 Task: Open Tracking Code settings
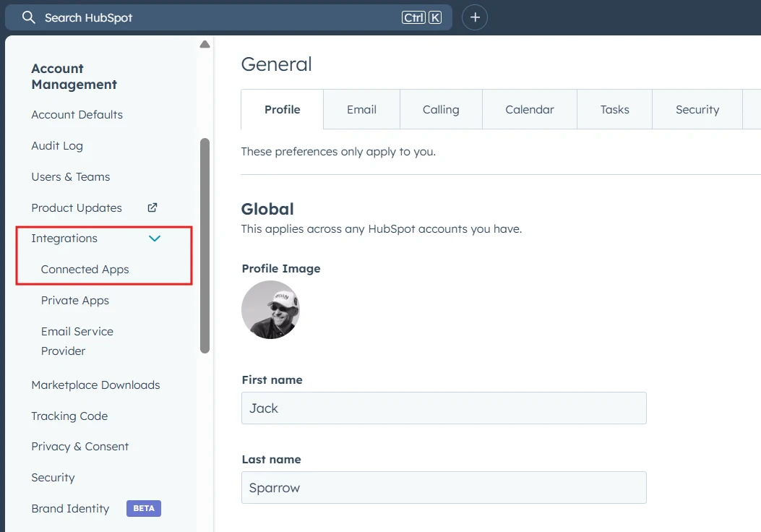click(x=69, y=416)
